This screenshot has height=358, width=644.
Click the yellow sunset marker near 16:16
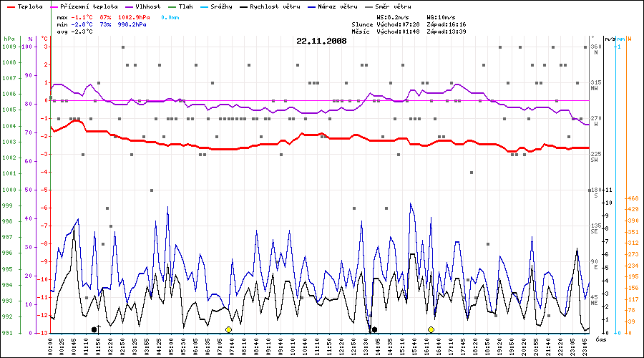tap(431, 329)
